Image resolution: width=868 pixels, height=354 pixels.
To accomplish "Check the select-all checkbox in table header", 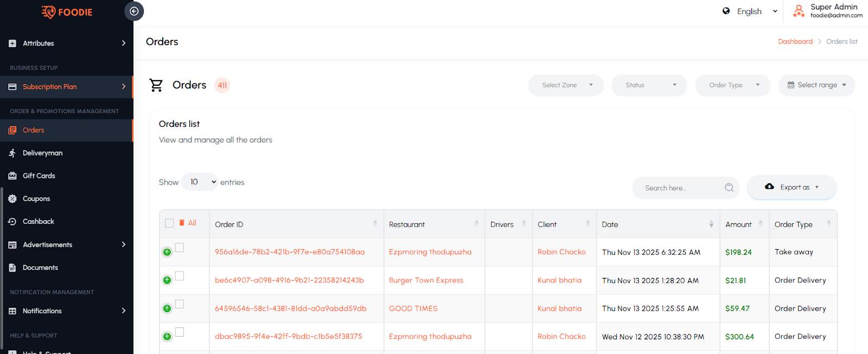I will 169,223.
